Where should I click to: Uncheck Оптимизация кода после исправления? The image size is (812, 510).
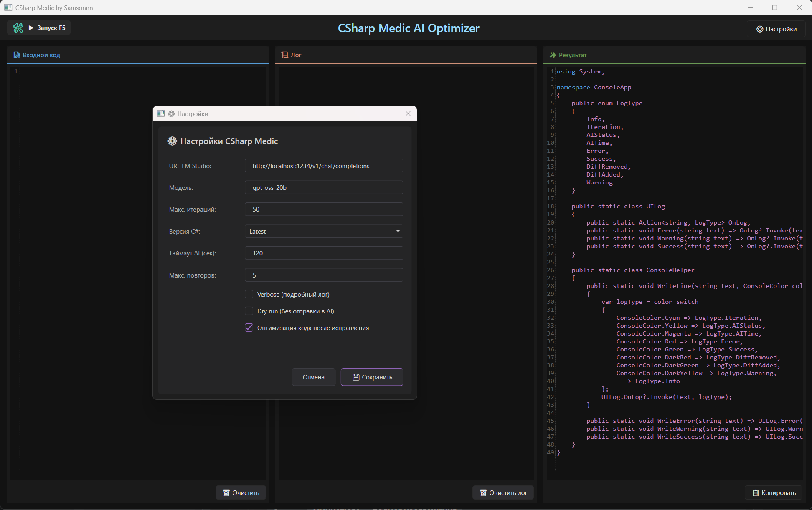tap(249, 328)
